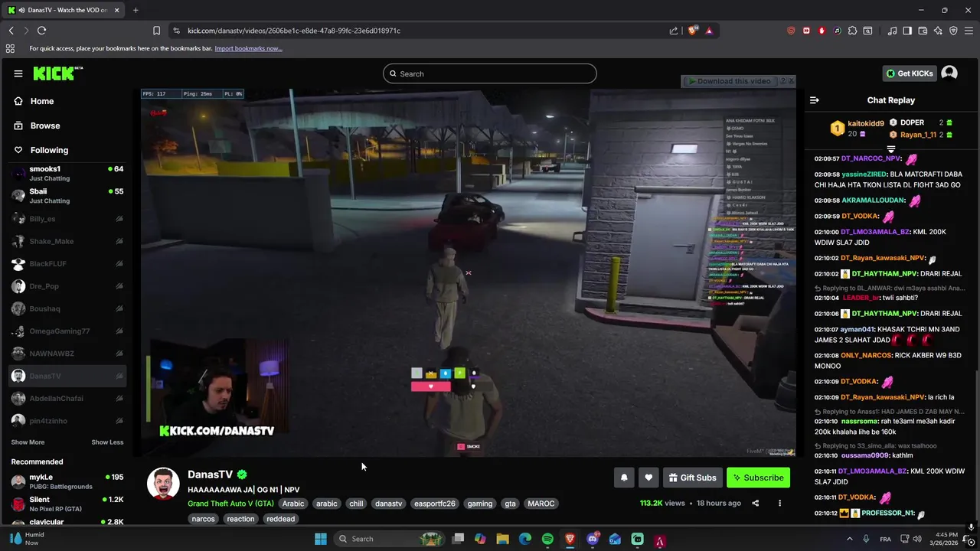Collapse the Chat Replay panel
This screenshot has height=551, width=980.
pyautogui.click(x=814, y=100)
